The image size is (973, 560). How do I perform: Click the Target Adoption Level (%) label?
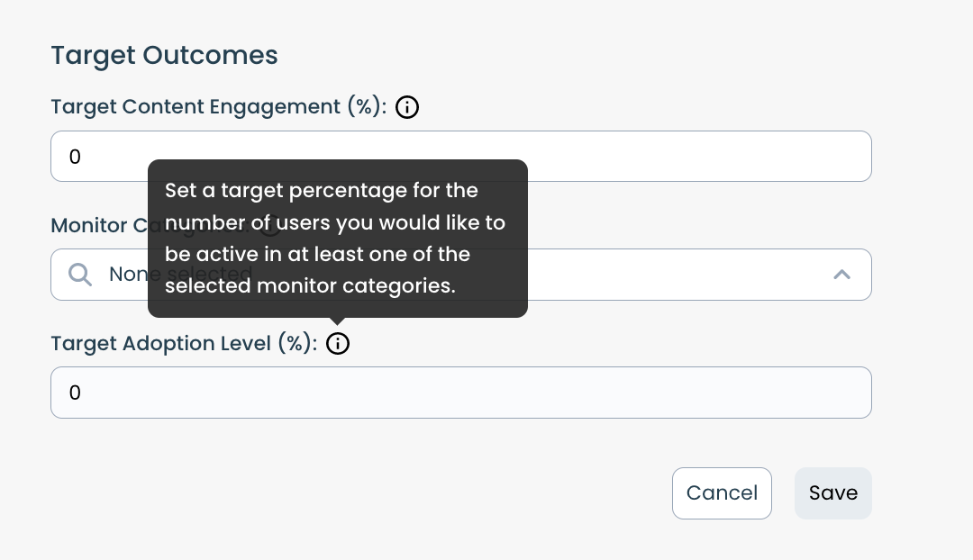tap(184, 344)
